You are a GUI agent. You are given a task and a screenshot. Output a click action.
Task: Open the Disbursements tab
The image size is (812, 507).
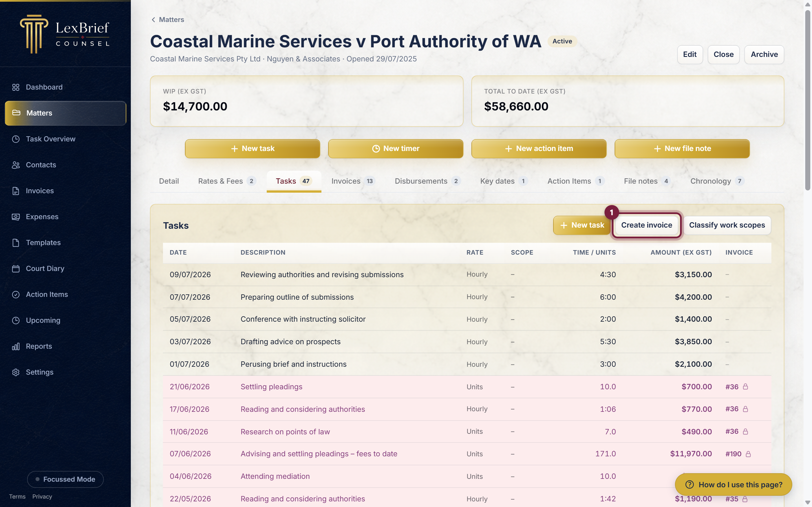[x=427, y=181]
